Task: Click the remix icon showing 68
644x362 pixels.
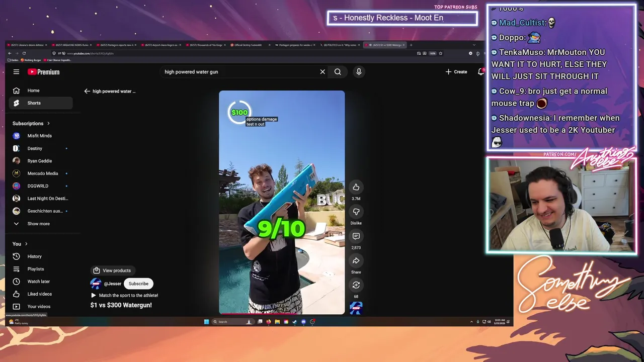Action: 356,285
